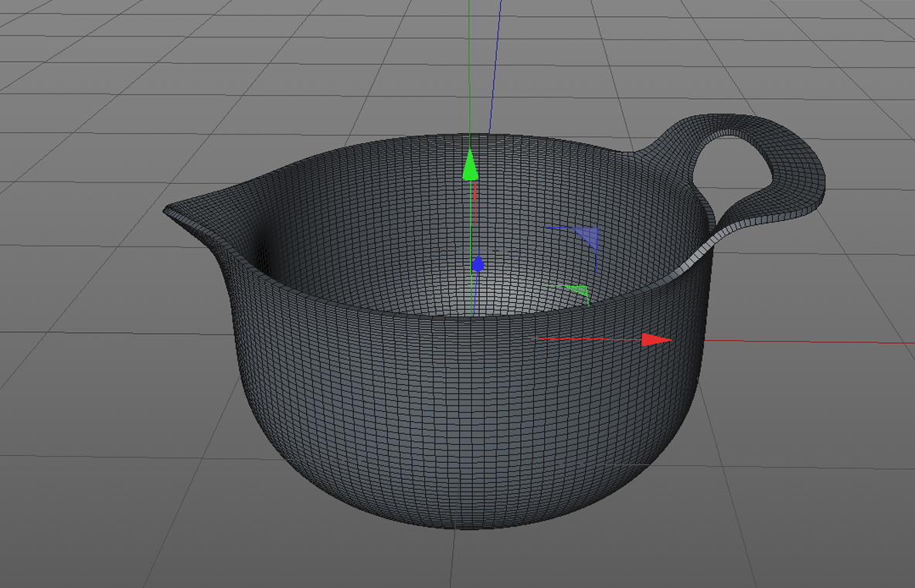This screenshot has height=588, width=915.
Task: Click the red X-axis arrow handle
Action: [x=656, y=339]
